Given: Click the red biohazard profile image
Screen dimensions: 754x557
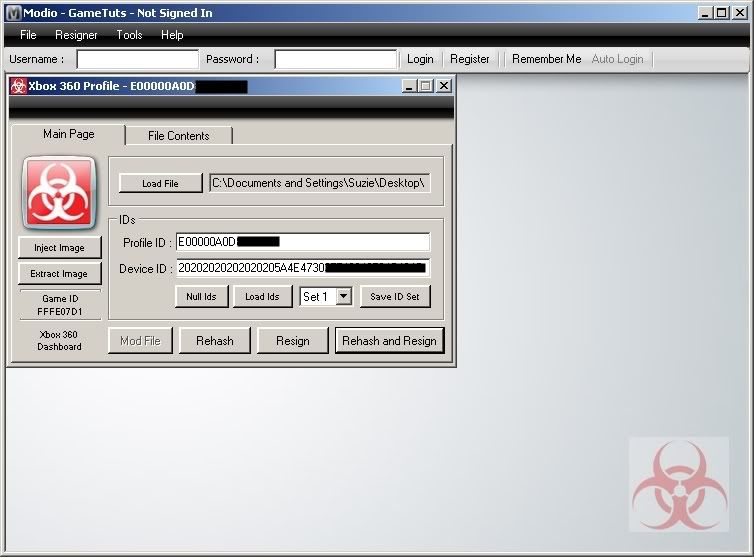Looking at the screenshot, I should coord(59,192).
